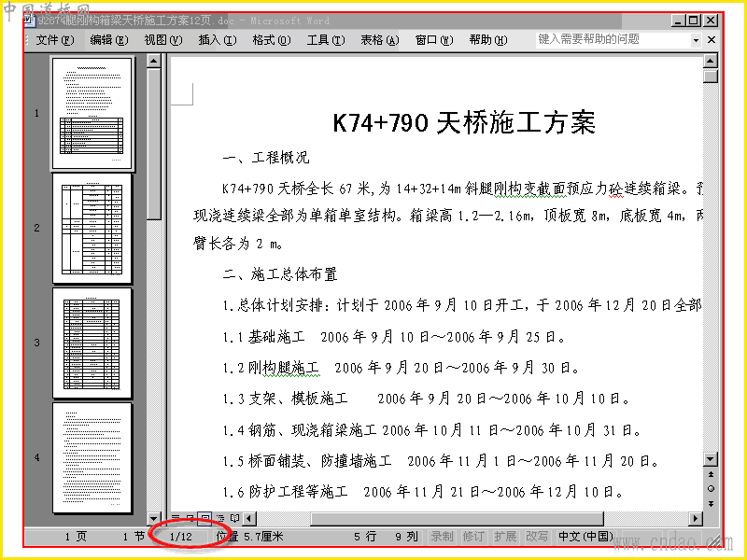Viewport: 747px width, 560px height.
Task: Toggle 录制 macro recording in status bar
Action: 442,537
